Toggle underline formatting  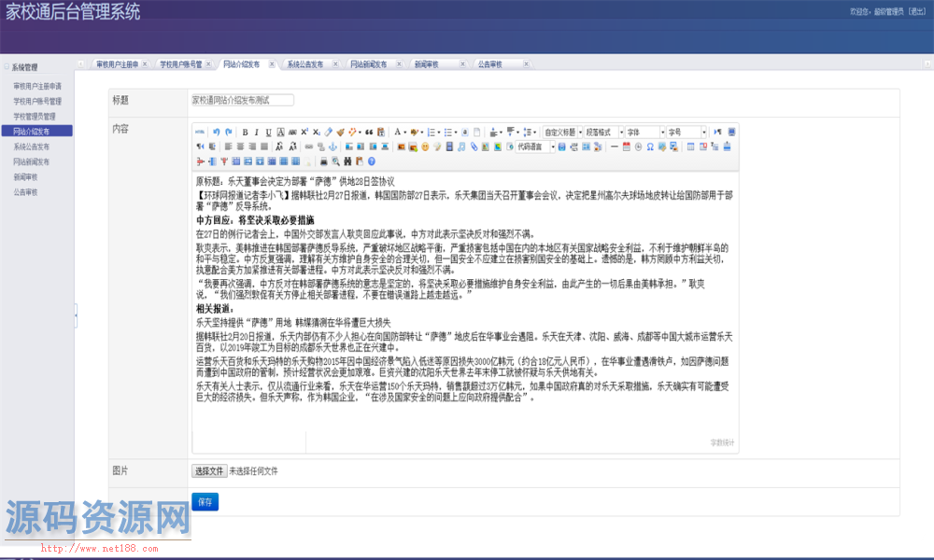tap(269, 133)
